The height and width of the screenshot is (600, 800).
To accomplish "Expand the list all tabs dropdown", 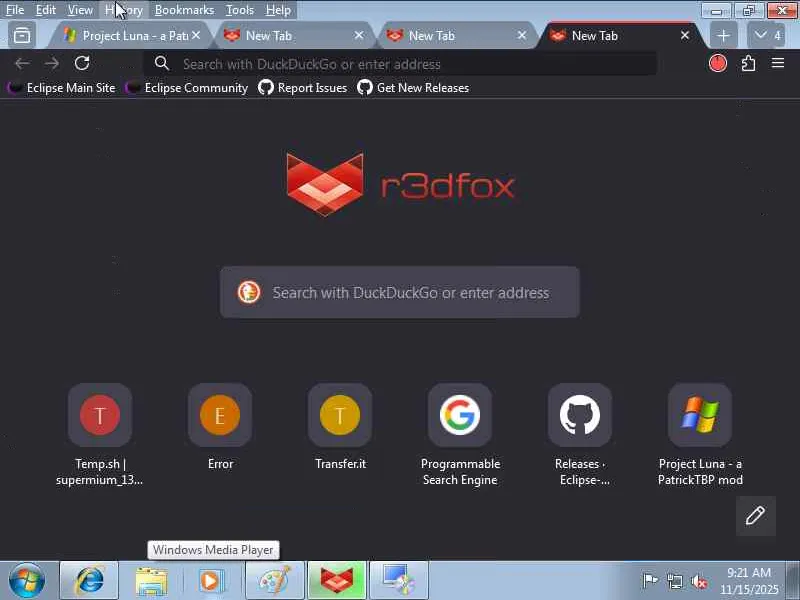I will tap(766, 36).
